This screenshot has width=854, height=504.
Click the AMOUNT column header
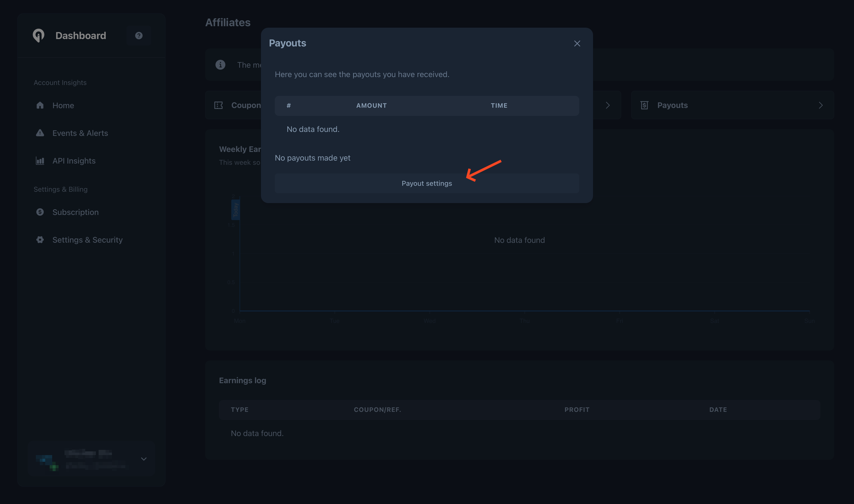371,106
